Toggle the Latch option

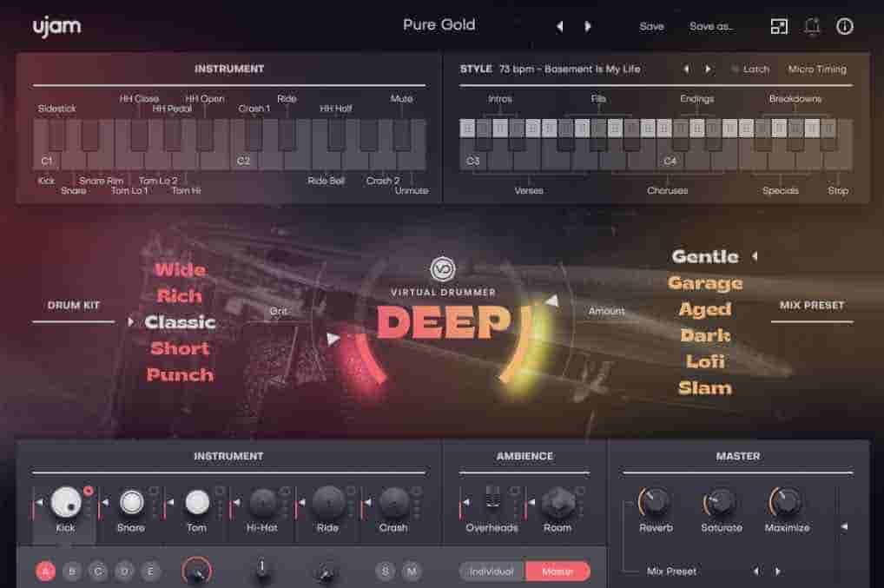pyautogui.click(x=751, y=69)
